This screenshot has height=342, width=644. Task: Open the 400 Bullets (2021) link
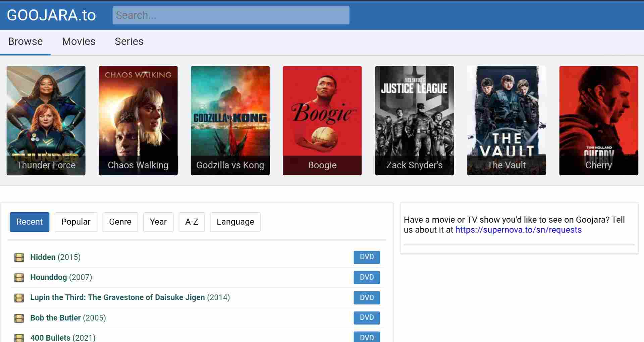(x=63, y=338)
